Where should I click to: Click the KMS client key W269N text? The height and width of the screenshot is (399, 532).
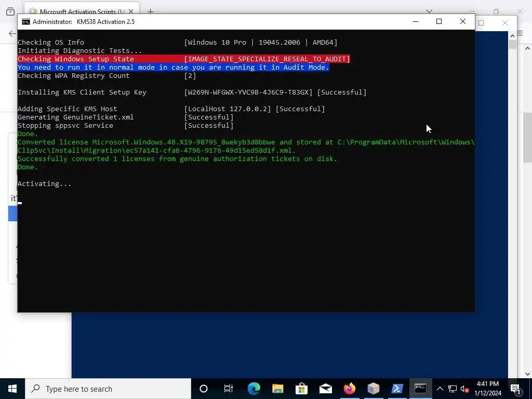(248, 92)
